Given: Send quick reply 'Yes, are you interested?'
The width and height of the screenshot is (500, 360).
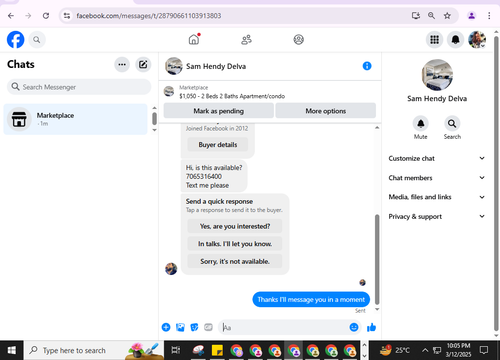Looking at the screenshot, I should pyautogui.click(x=235, y=226).
